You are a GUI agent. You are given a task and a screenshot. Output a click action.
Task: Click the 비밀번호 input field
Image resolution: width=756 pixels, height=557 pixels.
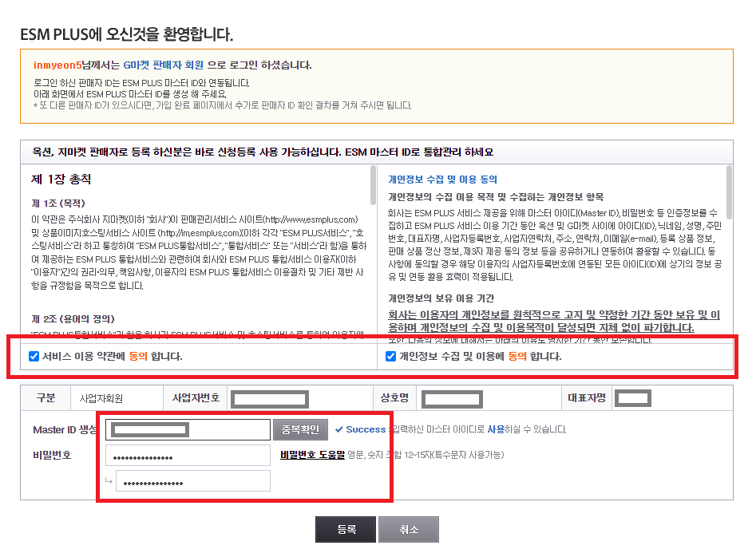point(188,456)
